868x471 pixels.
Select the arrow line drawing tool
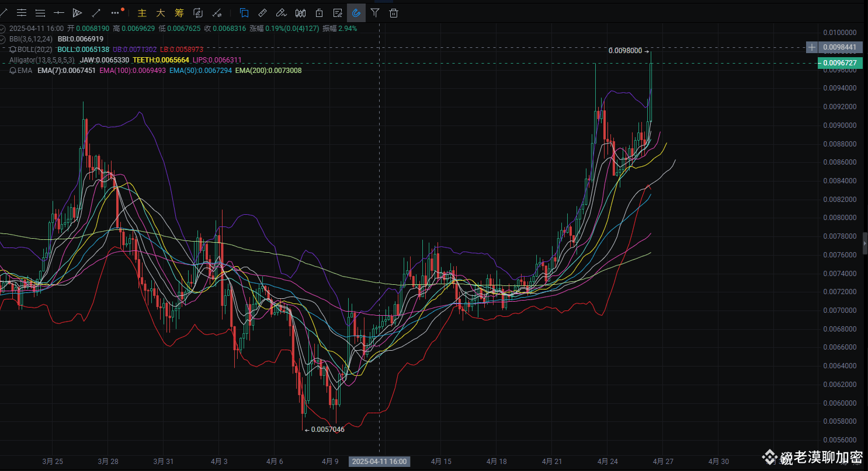(96, 12)
